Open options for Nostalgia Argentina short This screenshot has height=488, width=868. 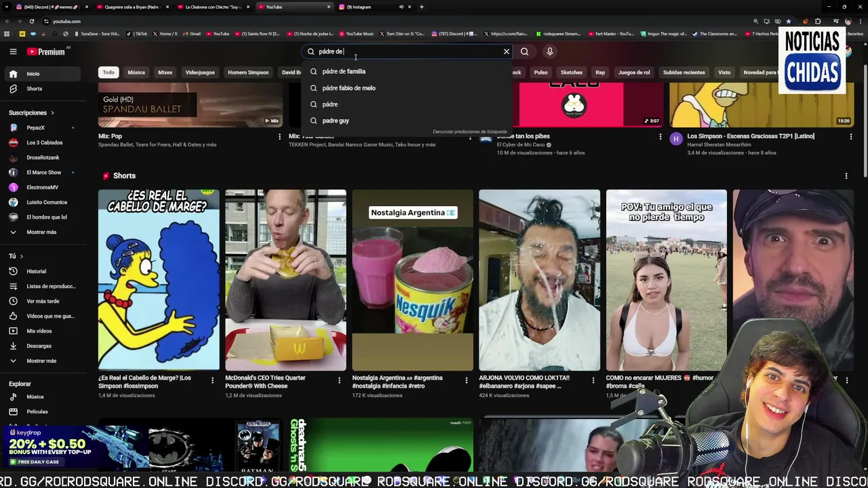coord(466,380)
